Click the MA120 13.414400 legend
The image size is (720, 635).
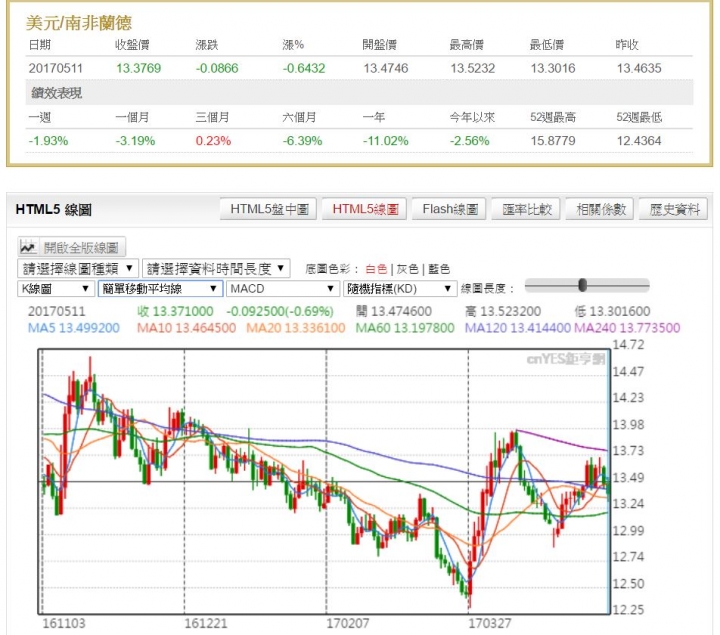pos(518,328)
